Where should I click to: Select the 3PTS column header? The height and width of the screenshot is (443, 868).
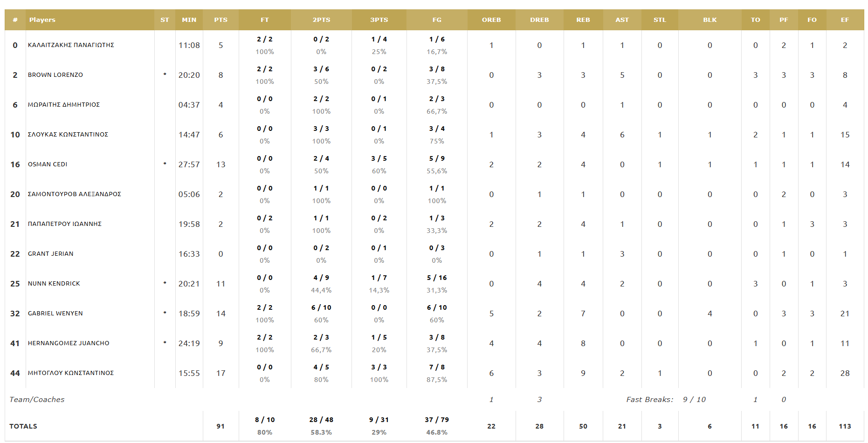coord(379,20)
